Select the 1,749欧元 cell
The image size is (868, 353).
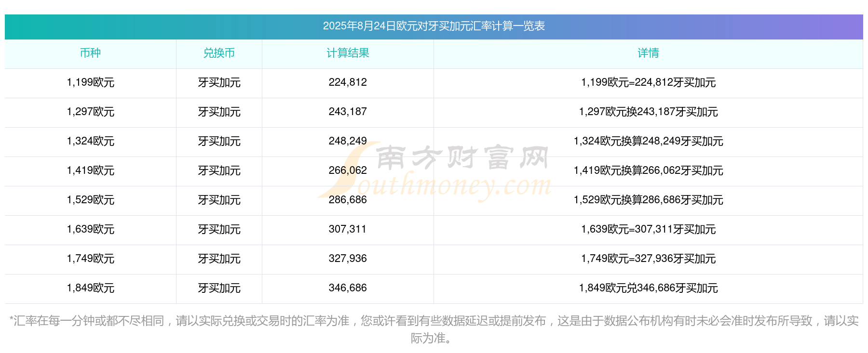point(90,259)
